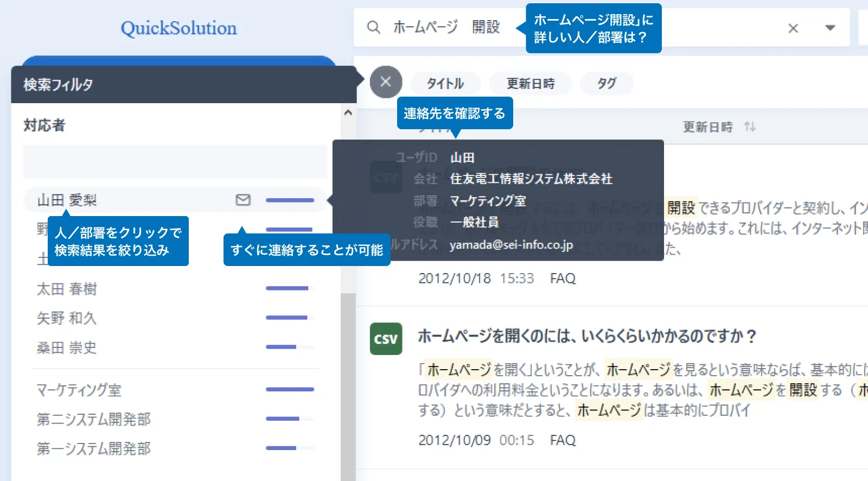Click the email yamada@sei-info.co.jp in the popup

click(511, 245)
